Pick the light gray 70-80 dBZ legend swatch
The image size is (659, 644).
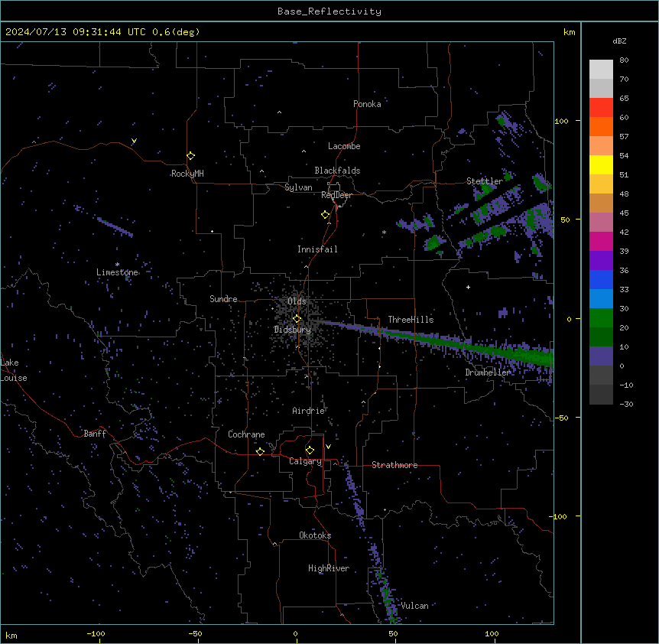(x=601, y=70)
